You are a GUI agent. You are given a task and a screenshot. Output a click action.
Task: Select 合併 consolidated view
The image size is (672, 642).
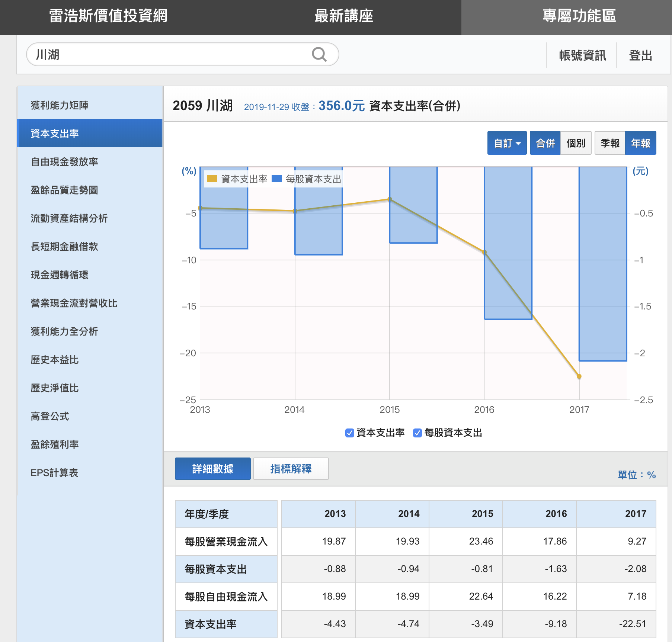[x=545, y=143]
